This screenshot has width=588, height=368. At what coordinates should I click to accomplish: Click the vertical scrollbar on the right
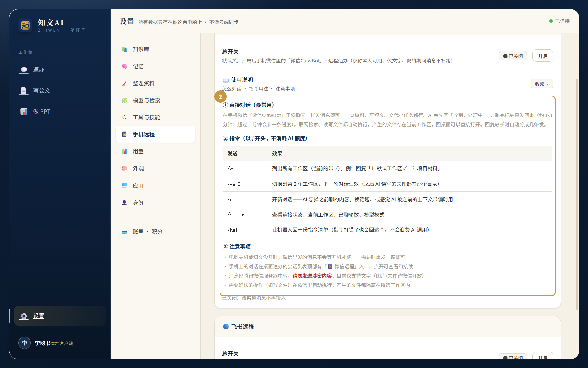(x=577, y=194)
